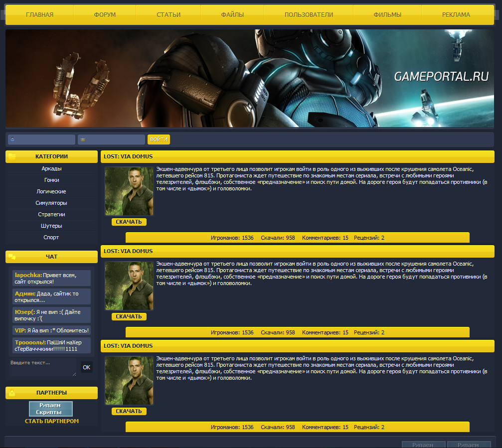Viewport: 502px width, 448px height.
Task: Click the key icon in password field
Action: pyautogui.click(x=83, y=140)
